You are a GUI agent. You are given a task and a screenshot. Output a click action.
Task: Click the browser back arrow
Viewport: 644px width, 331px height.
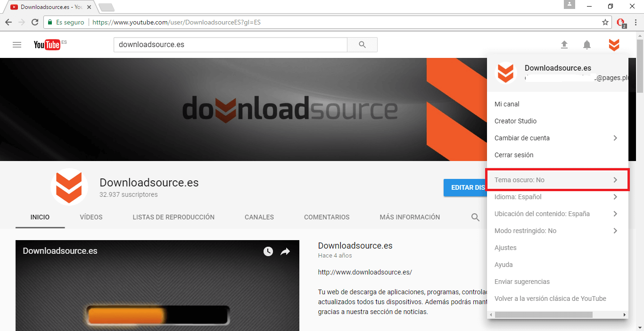8,22
